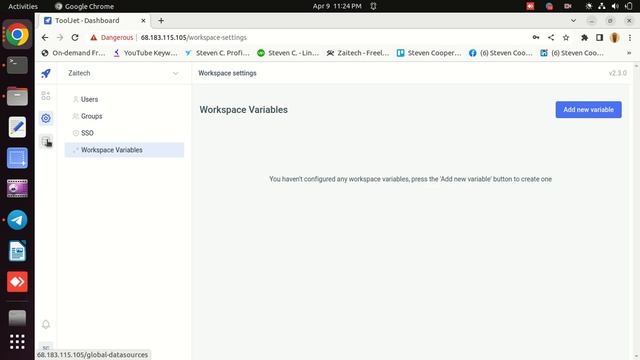
Task: Open the volume system tray icon
Action: coord(616,6)
